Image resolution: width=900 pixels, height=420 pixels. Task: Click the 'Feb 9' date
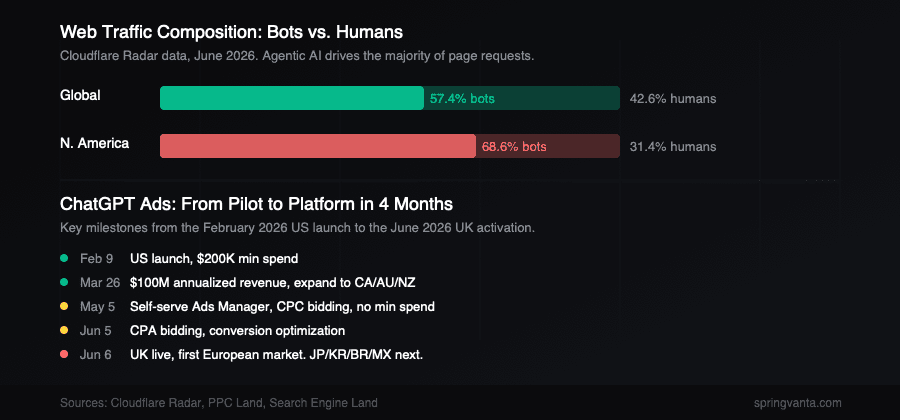tap(96, 259)
